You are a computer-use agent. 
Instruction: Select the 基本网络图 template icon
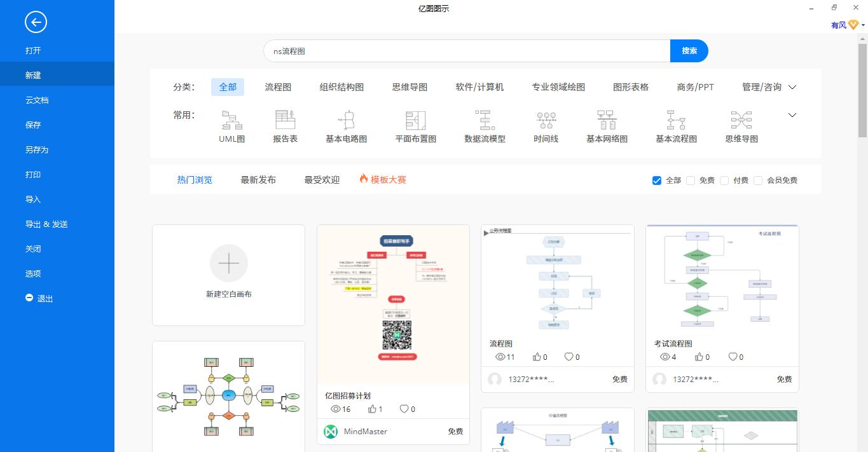[x=606, y=121]
